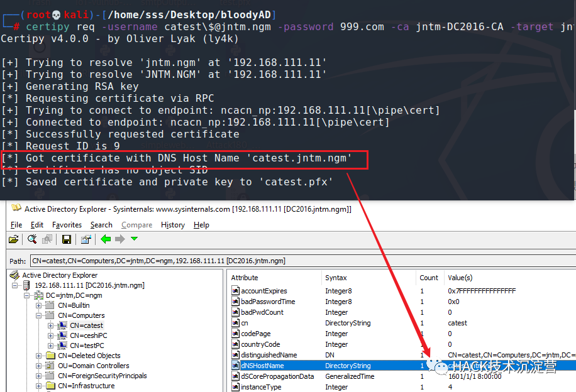The height and width of the screenshot is (392, 576).
Task: Click the properties toolbar icon
Action: pyautogui.click(x=86, y=239)
